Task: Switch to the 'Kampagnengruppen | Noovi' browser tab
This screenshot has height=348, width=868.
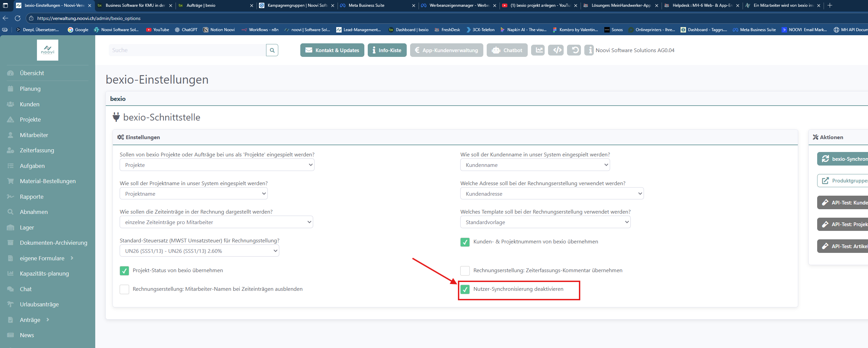Action: pyautogui.click(x=297, y=5)
